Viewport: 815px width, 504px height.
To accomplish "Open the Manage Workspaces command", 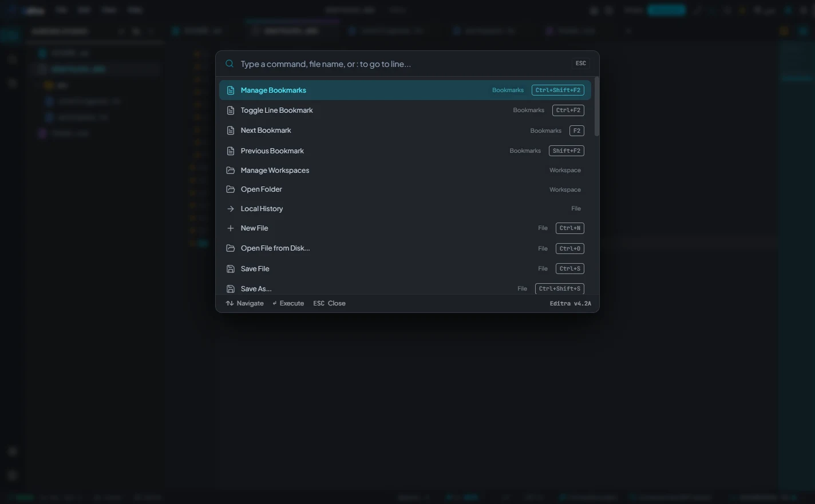I will (x=405, y=170).
